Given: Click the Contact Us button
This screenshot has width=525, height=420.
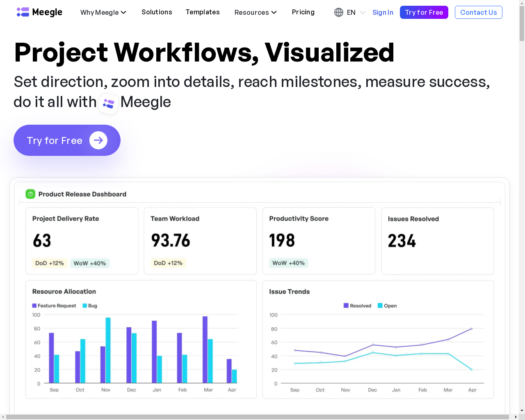Looking at the screenshot, I should pyautogui.click(x=479, y=12).
